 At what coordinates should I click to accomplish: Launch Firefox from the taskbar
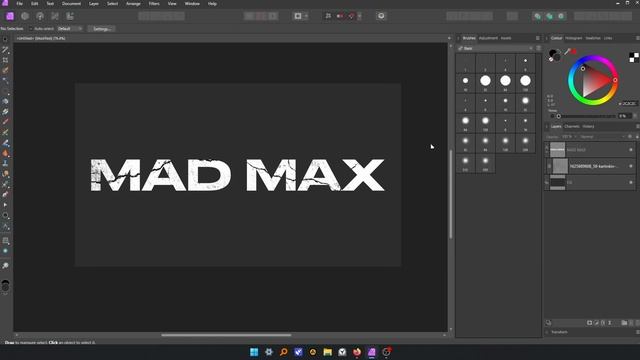pos(357,352)
